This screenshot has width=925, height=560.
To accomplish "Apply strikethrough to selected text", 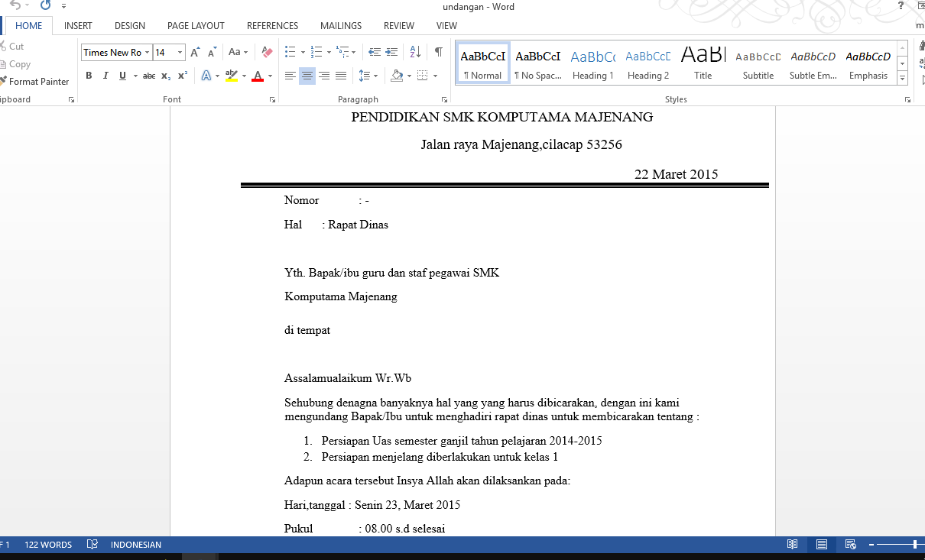I will [148, 76].
